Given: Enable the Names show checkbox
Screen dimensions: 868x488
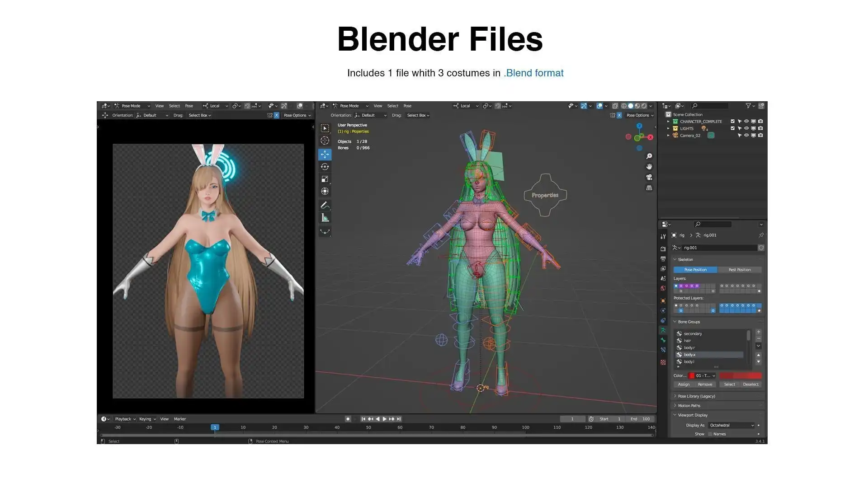Looking at the screenshot, I should pos(710,434).
